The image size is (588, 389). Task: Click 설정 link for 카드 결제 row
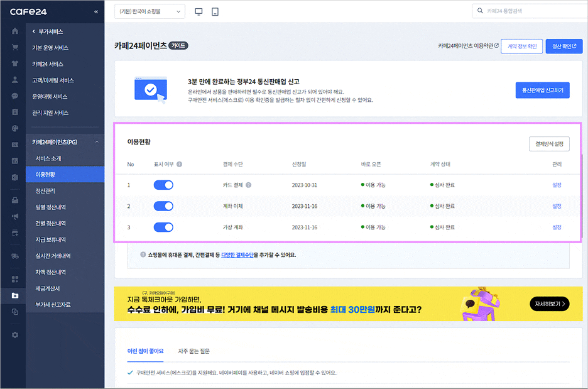point(557,185)
